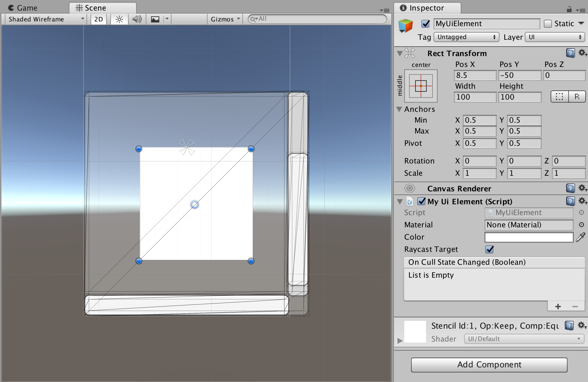Click the GameObject cube icon
588x382 pixels.
tap(406, 25)
